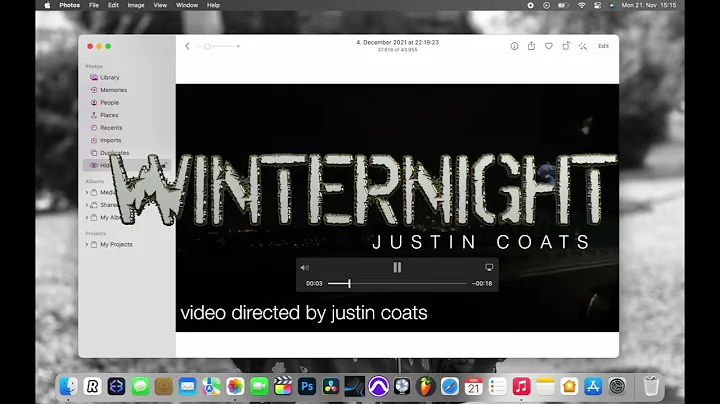Viewport: 720px width, 404px height.
Task: Open the Image menu
Action: (136, 6)
